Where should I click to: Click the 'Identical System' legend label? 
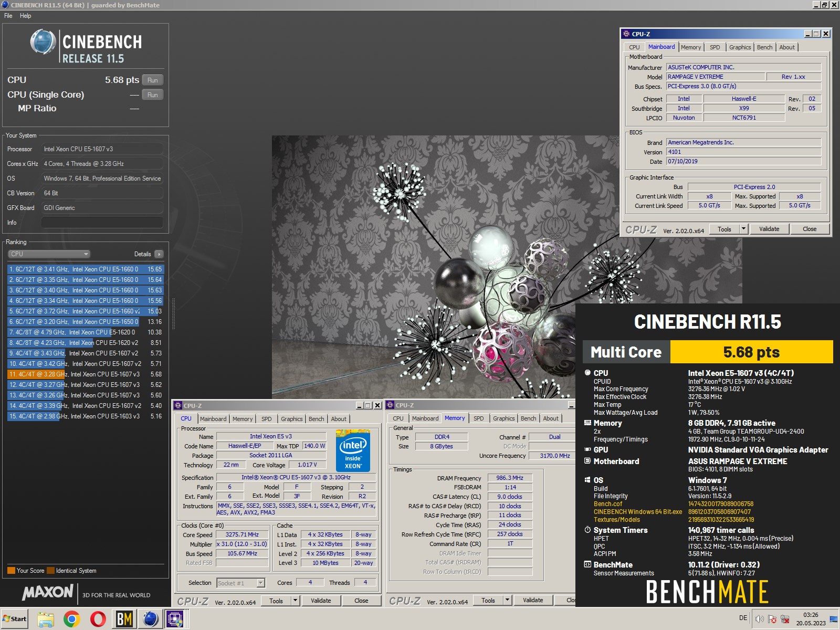pyautogui.click(x=76, y=571)
